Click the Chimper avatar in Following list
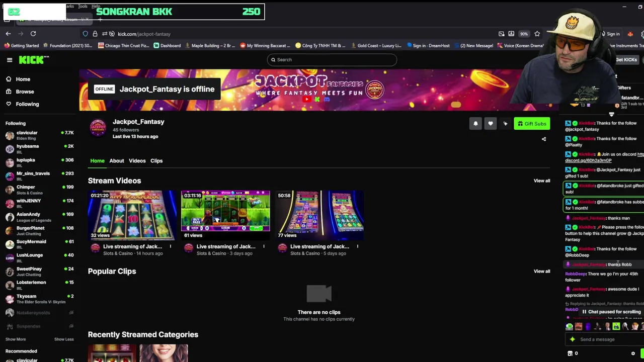This screenshot has width=644, height=362. tap(10, 190)
